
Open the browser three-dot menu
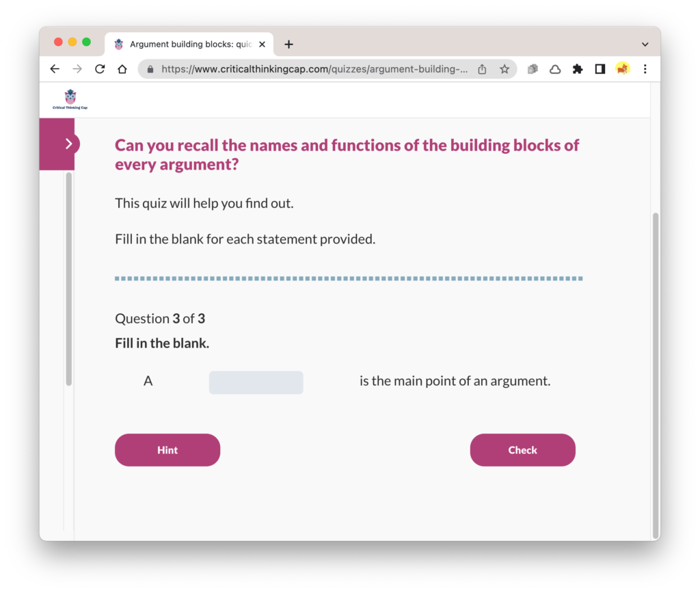click(x=645, y=69)
